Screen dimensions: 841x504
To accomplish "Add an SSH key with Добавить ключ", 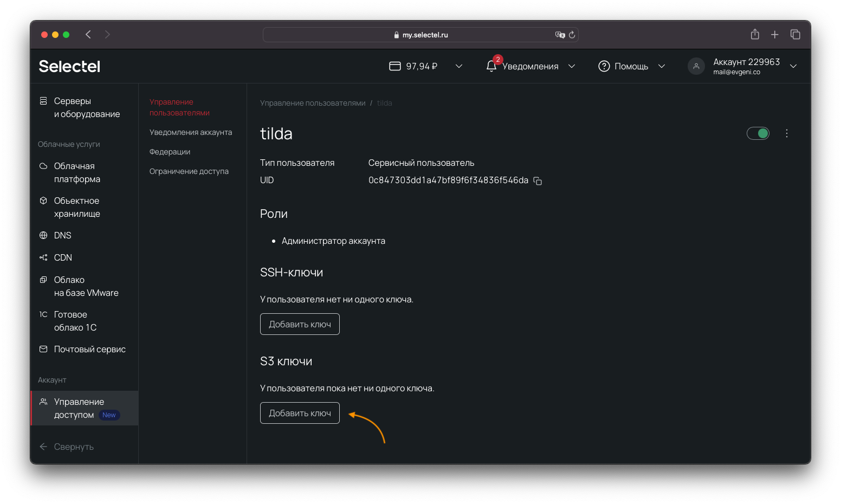I will (300, 324).
